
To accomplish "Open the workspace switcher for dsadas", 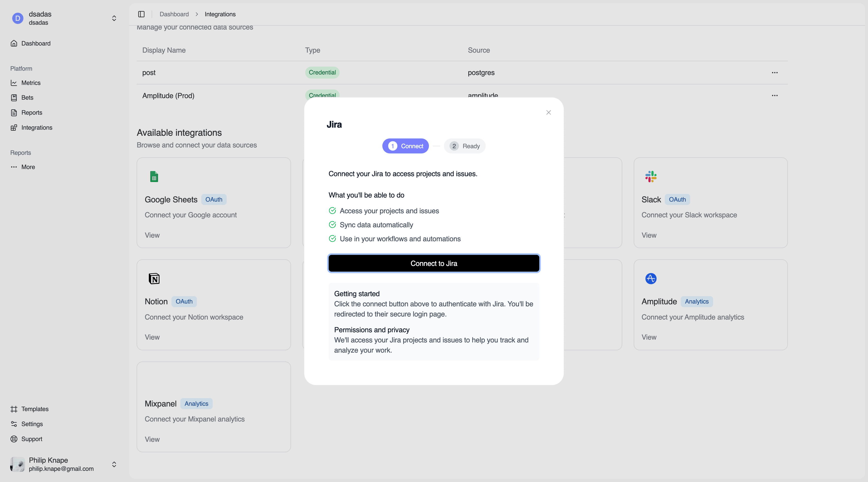I will (114, 18).
